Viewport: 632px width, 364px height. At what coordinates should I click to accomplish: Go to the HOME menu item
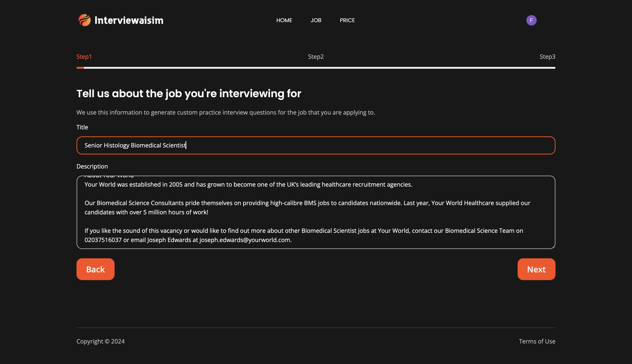(x=284, y=20)
